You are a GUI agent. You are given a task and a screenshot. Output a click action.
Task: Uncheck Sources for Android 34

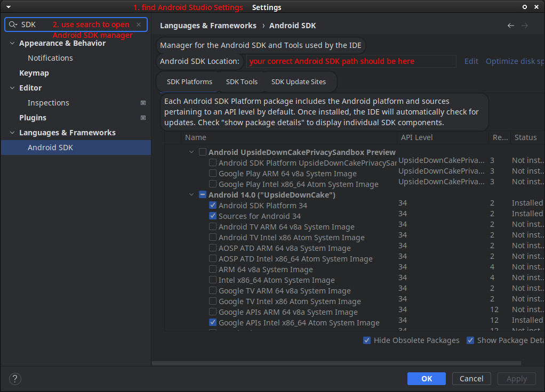click(x=213, y=216)
